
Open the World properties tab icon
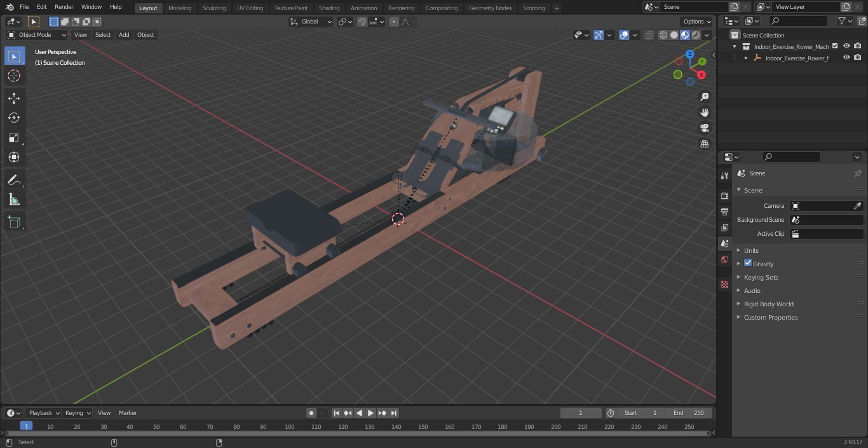click(x=724, y=260)
